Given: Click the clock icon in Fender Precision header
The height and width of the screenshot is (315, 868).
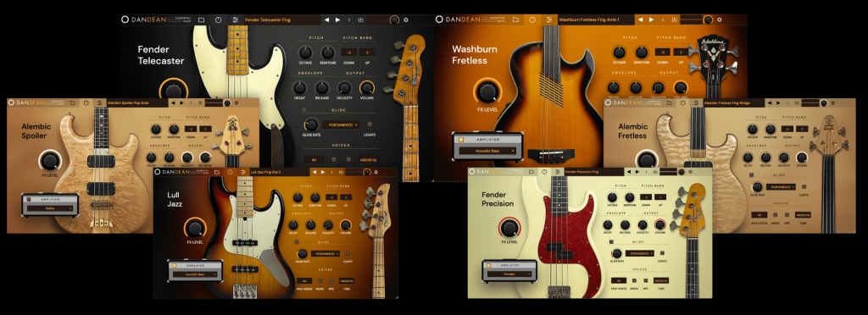Looking at the screenshot, I should click(543, 172).
